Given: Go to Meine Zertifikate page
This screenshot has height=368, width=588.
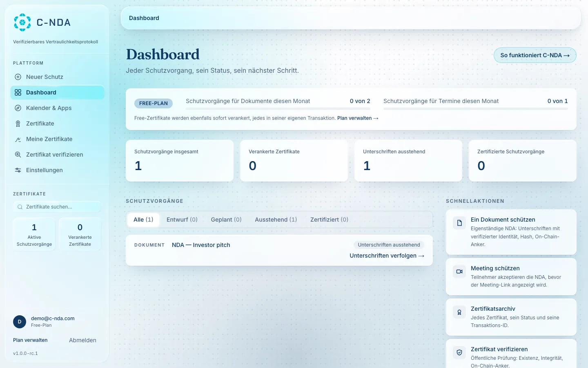Looking at the screenshot, I should click(57, 139).
